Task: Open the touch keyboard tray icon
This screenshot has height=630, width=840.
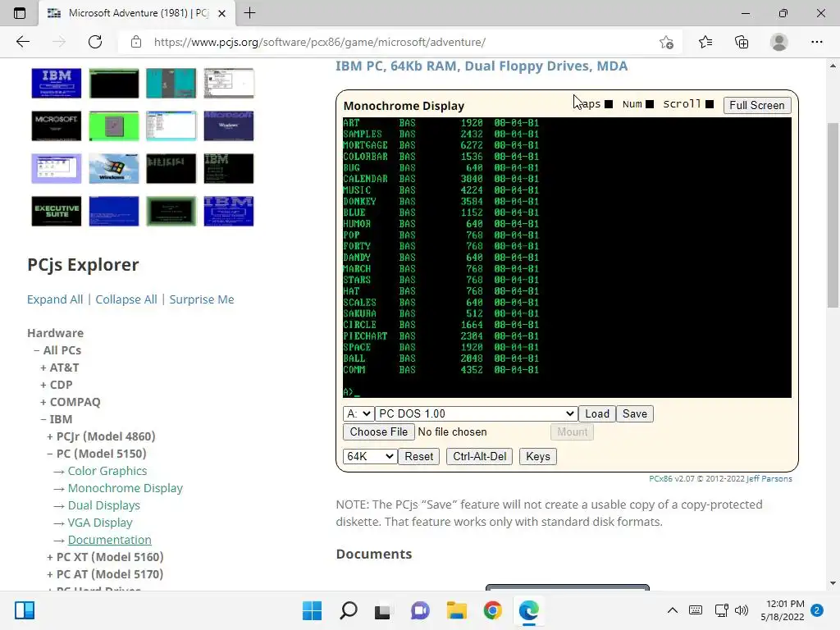Action: point(696,610)
